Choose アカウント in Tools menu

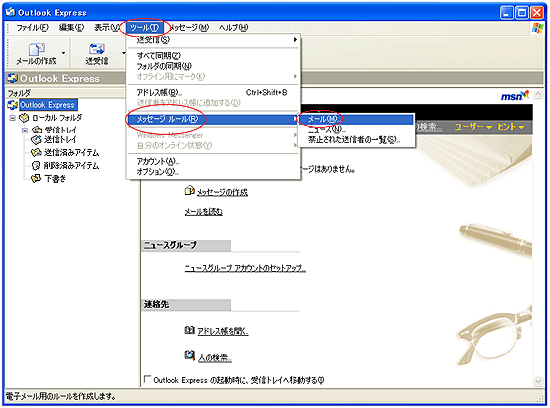tap(213, 161)
